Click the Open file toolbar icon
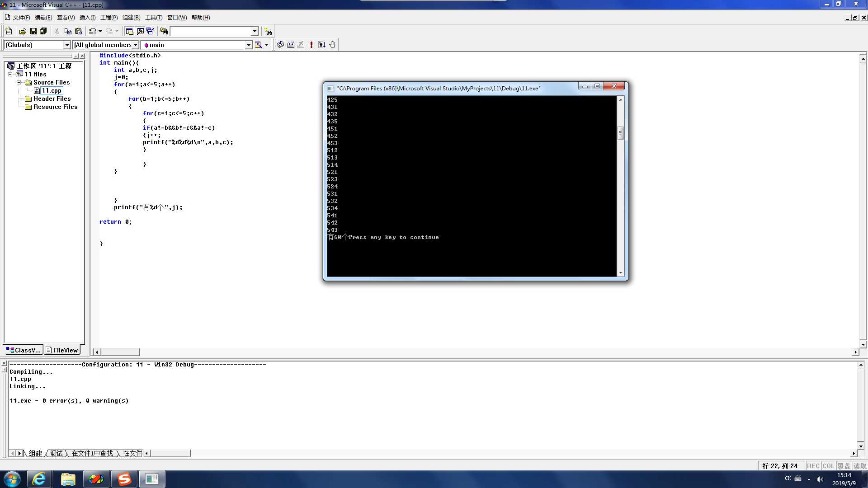Viewport: 868px width, 488px height. (23, 31)
